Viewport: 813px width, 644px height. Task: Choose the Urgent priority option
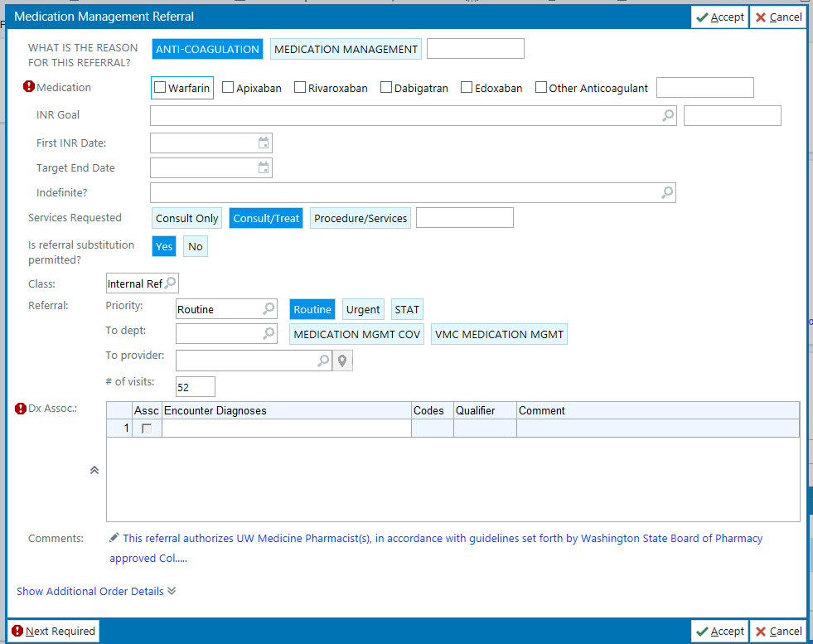[x=363, y=309]
